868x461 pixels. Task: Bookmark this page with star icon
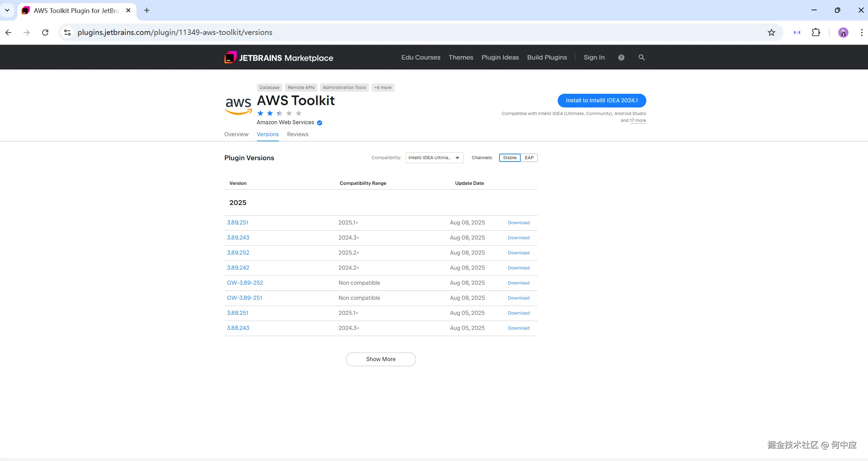(771, 33)
